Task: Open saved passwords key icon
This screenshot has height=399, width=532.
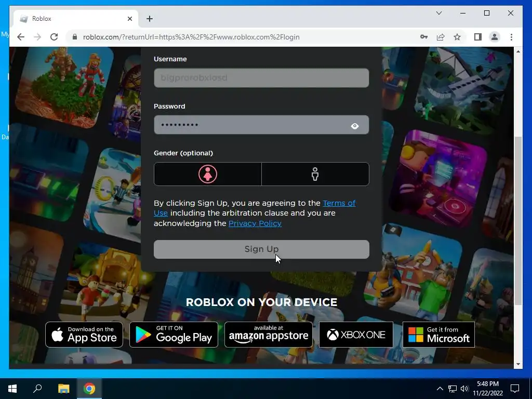Action: (424, 37)
